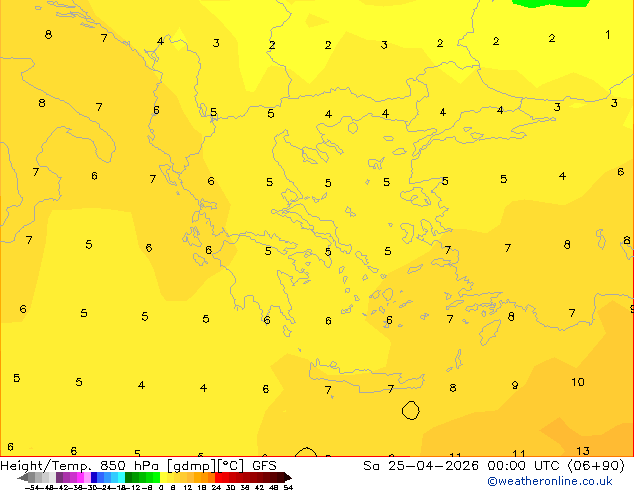Click the black contour circle south of Crete

coord(410,410)
